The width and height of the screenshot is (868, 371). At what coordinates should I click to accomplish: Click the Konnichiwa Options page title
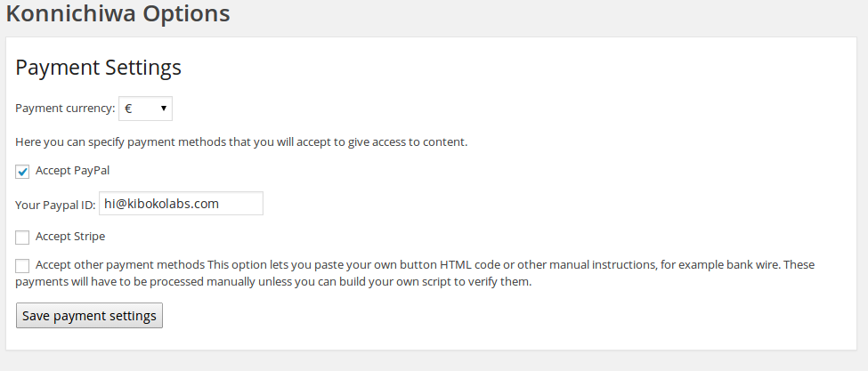click(x=118, y=14)
